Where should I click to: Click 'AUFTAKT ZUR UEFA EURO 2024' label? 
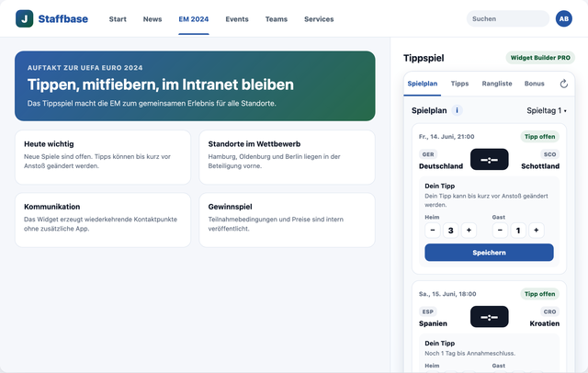[x=85, y=68]
